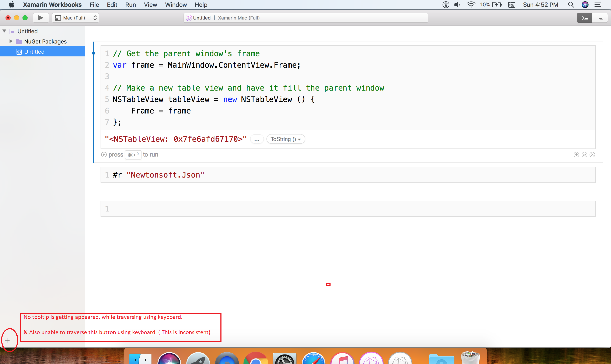The width and height of the screenshot is (611, 364).
Task: Open the ToString () representation dropdown
Action: click(286, 139)
